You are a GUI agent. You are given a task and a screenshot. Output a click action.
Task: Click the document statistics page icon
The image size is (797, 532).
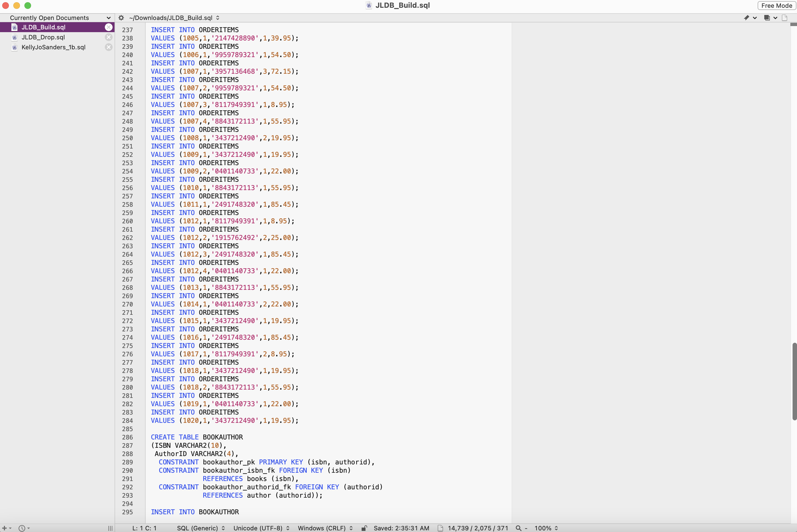pyautogui.click(x=440, y=528)
